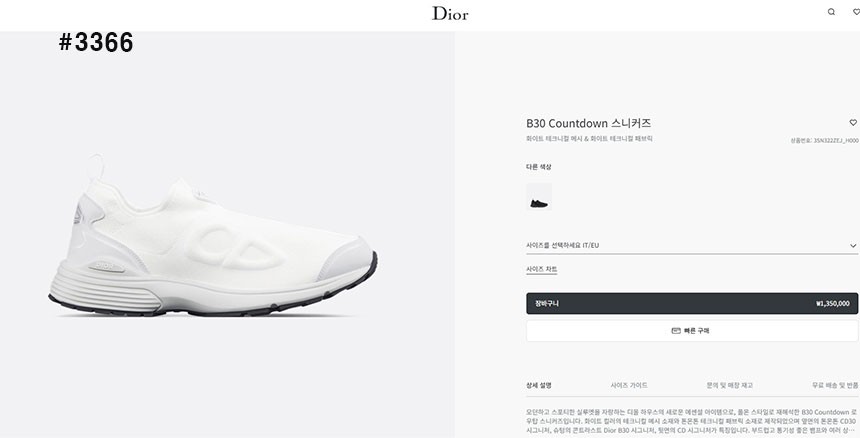Image resolution: width=860 pixels, height=438 pixels.
Task: Switch to the 상세 설명 tab
Action: (539, 385)
